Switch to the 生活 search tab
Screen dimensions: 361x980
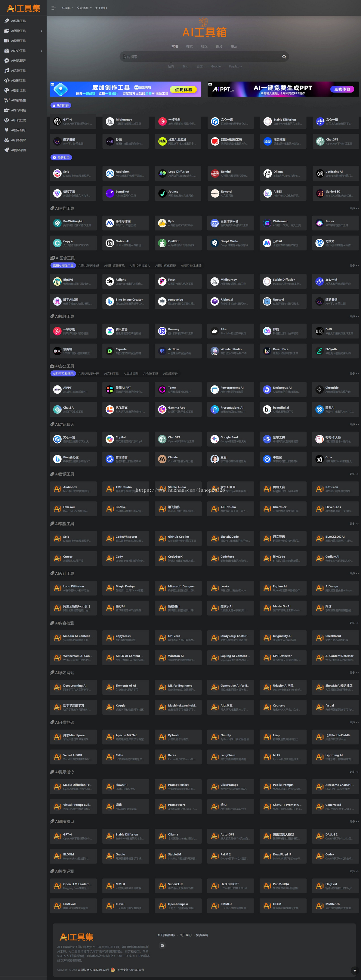pyautogui.click(x=234, y=46)
